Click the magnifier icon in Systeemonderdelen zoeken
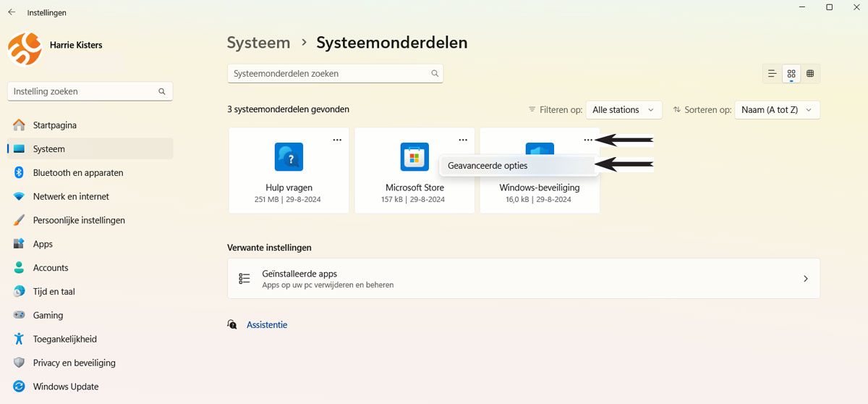 (435, 73)
